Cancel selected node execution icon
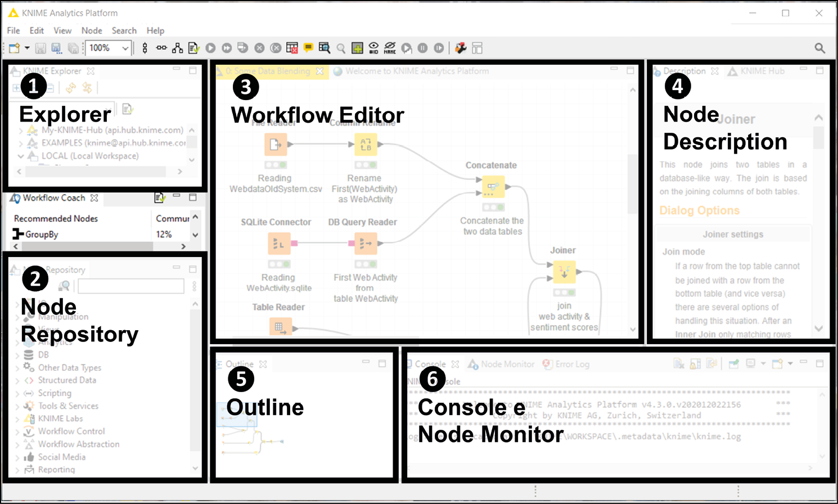The image size is (838, 504). (x=259, y=48)
